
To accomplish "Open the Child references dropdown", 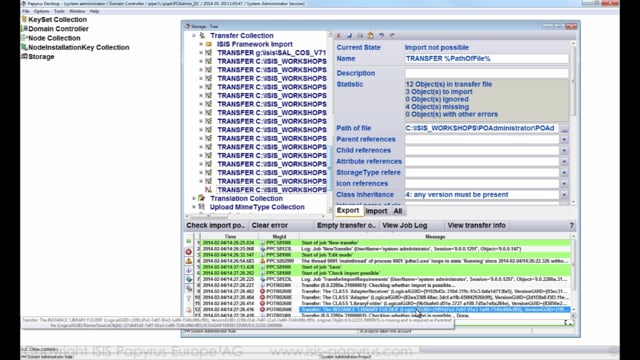I will [x=564, y=150].
